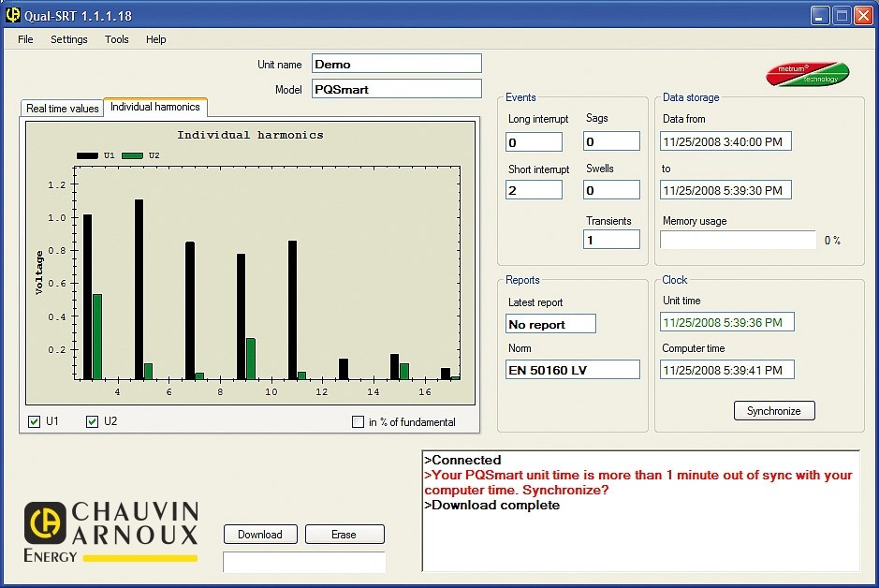This screenshot has height=588, width=879.
Task: Open the File menu
Action: [25, 39]
